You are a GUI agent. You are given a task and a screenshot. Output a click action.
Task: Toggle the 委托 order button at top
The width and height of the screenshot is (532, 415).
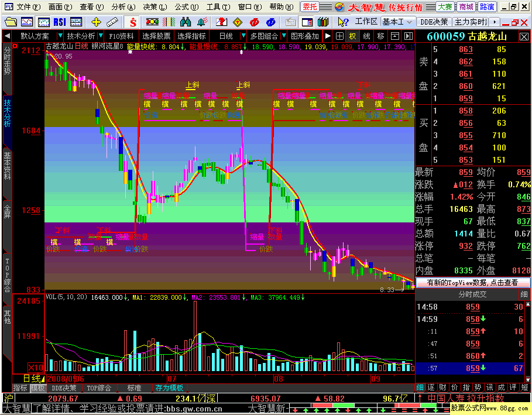tap(310, 7)
